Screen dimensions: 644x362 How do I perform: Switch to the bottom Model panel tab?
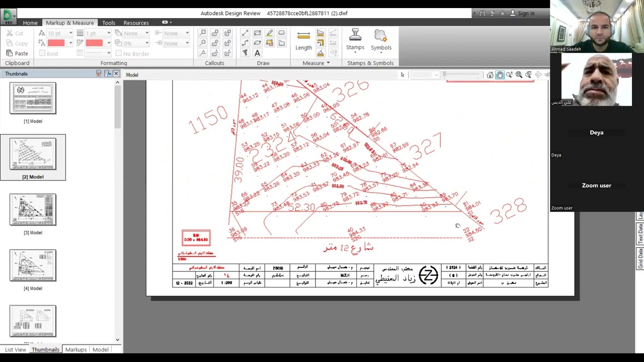pos(101,349)
